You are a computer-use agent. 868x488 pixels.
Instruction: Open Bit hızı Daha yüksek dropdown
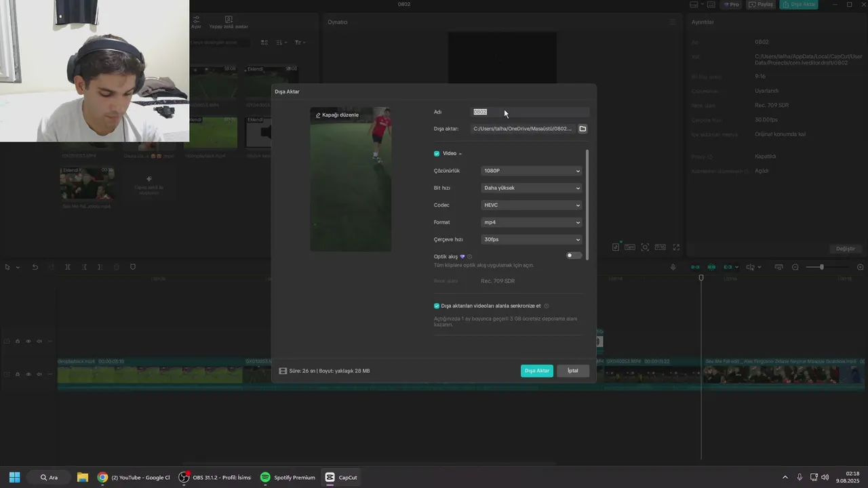[532, 188]
